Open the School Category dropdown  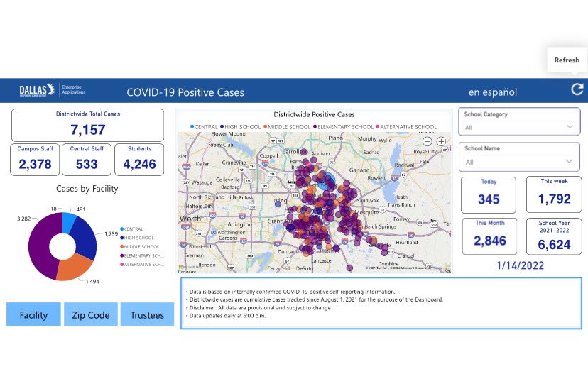tap(519, 128)
